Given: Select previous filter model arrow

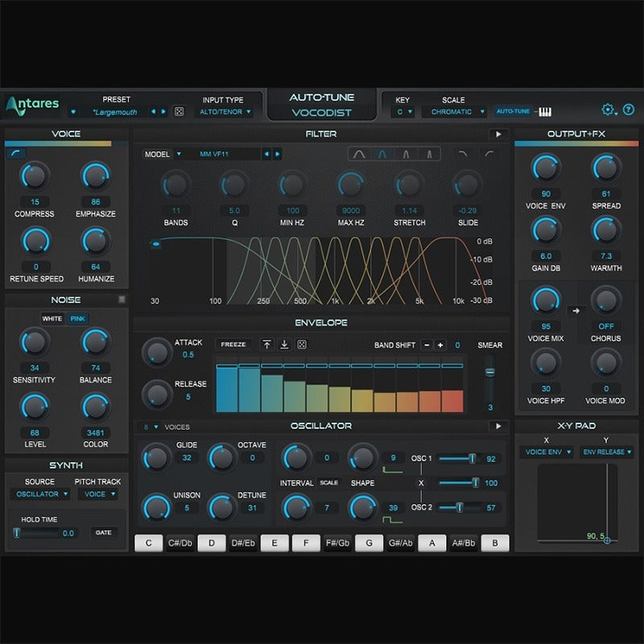Looking at the screenshot, I should [266, 154].
